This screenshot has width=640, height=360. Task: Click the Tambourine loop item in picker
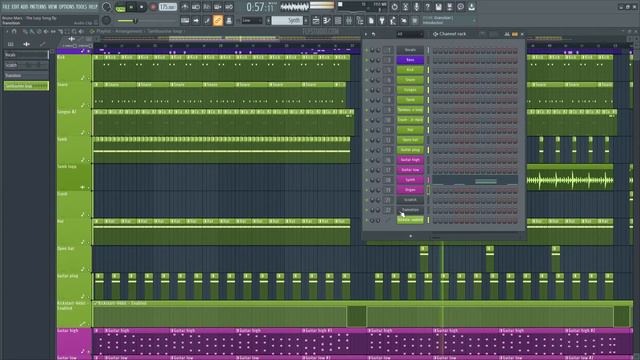click(x=26, y=86)
